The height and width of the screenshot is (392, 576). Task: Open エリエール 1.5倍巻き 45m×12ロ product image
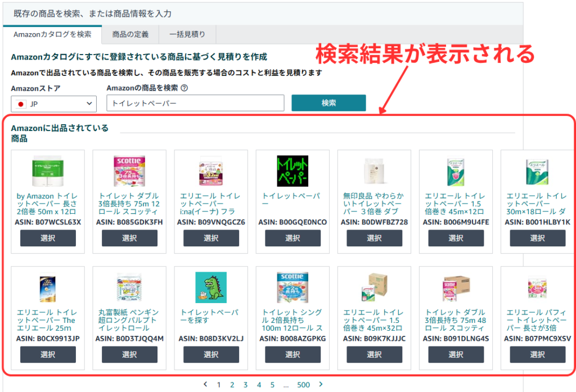point(456,172)
